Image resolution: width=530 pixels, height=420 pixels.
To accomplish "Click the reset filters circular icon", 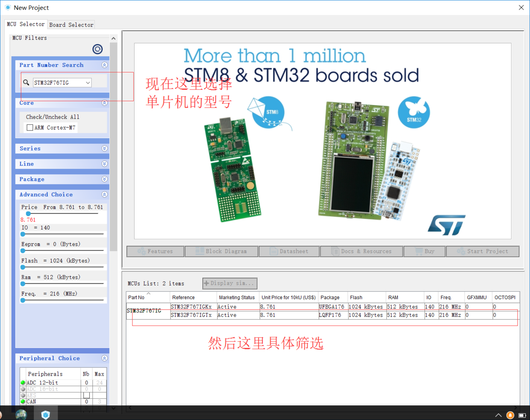I will pos(97,49).
